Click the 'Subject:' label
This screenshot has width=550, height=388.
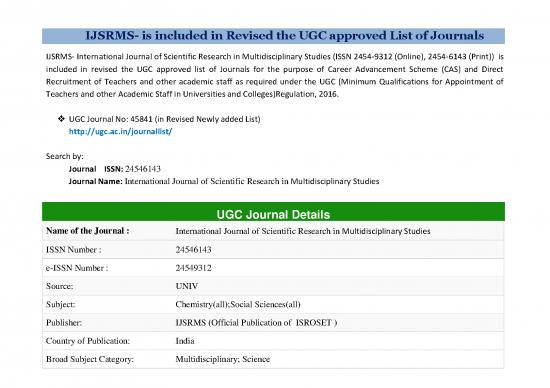(x=60, y=305)
